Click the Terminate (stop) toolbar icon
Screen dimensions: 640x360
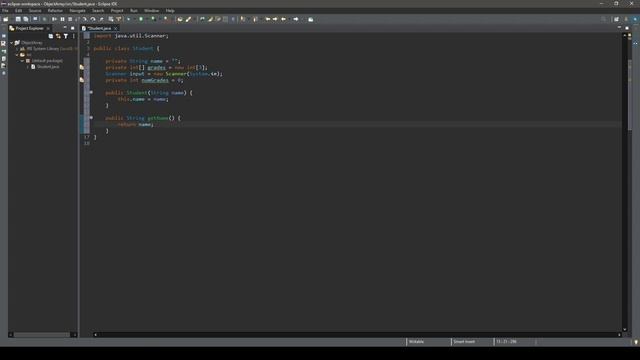(70, 19)
